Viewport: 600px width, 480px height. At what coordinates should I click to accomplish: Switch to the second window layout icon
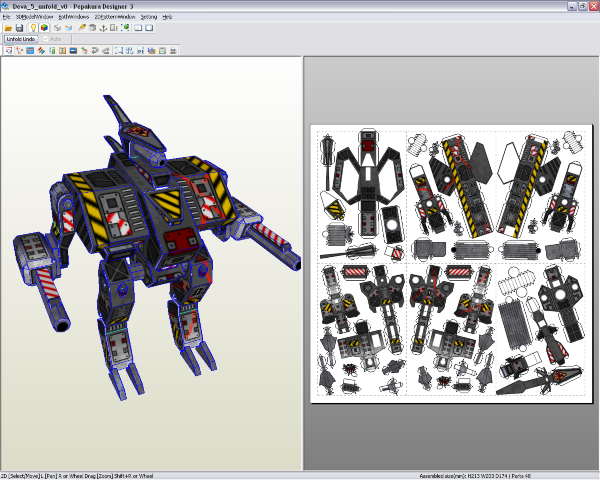click(149, 28)
